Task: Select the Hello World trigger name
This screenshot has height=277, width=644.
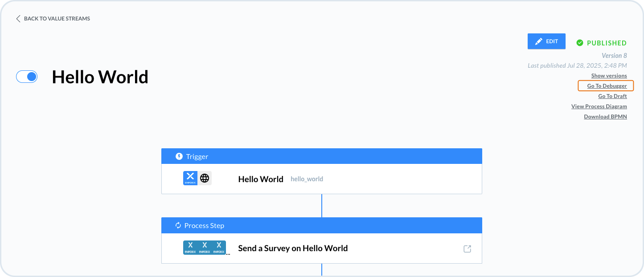Action: pyautogui.click(x=261, y=179)
